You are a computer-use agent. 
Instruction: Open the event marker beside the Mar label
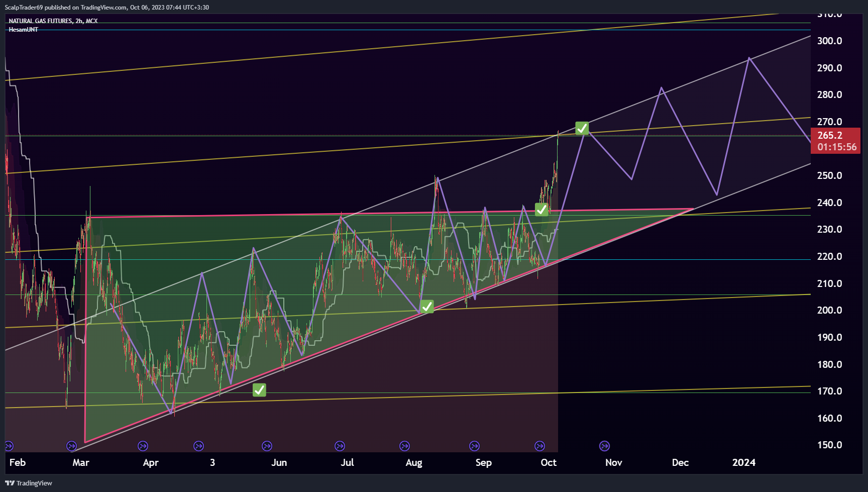pos(71,446)
